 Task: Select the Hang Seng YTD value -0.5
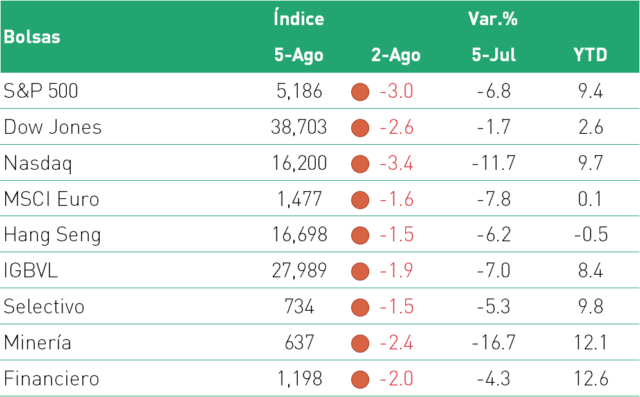pos(591,235)
